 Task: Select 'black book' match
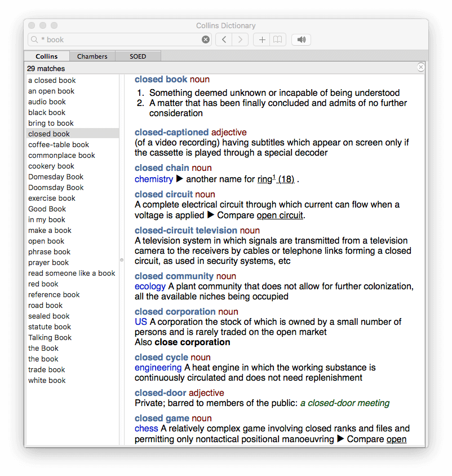click(73, 112)
